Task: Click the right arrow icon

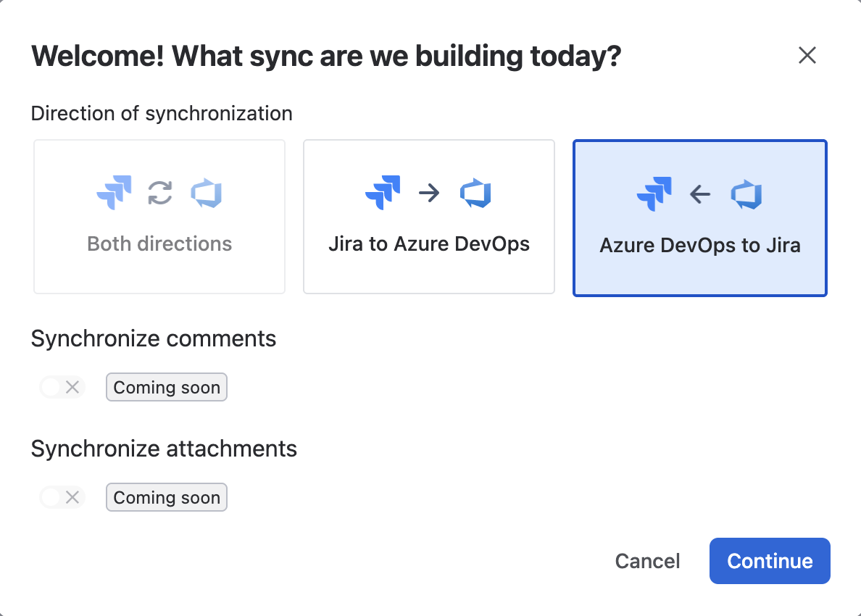Action: [429, 193]
